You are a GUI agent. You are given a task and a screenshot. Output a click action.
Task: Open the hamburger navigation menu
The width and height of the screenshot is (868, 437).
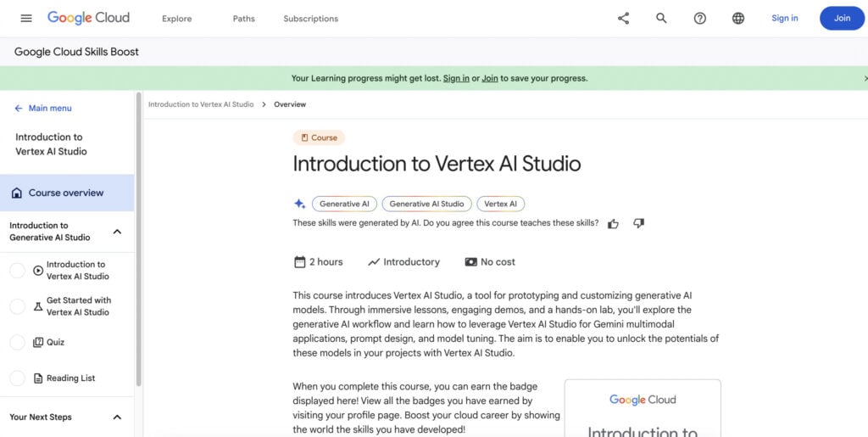(x=26, y=19)
